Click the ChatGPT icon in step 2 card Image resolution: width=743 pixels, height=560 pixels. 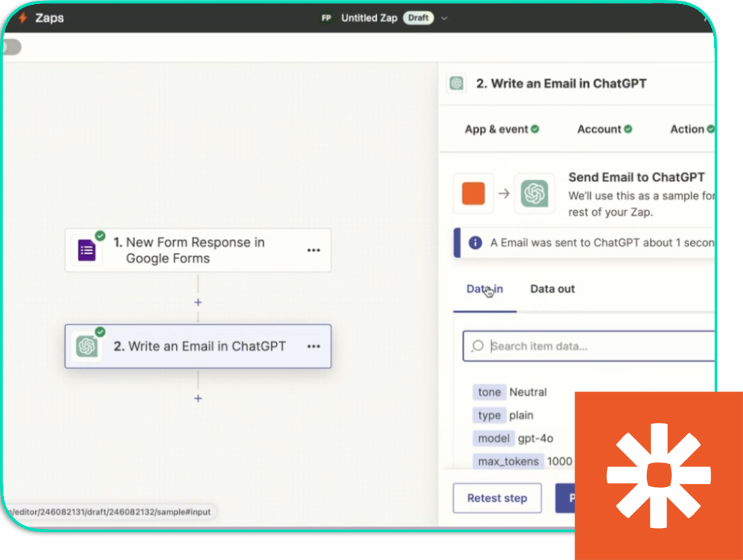click(87, 347)
